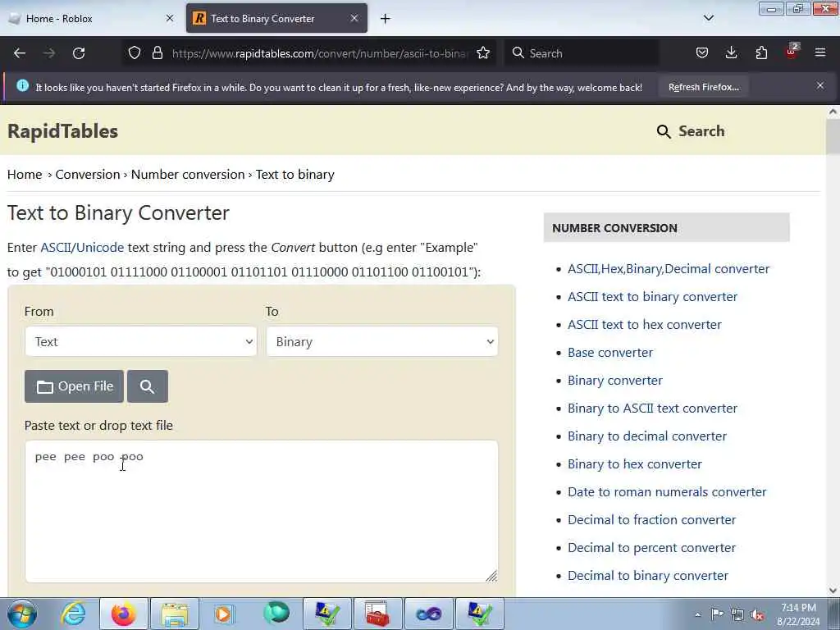Open Decimal to percent converter link
The width and height of the screenshot is (840, 630).
tap(651, 547)
